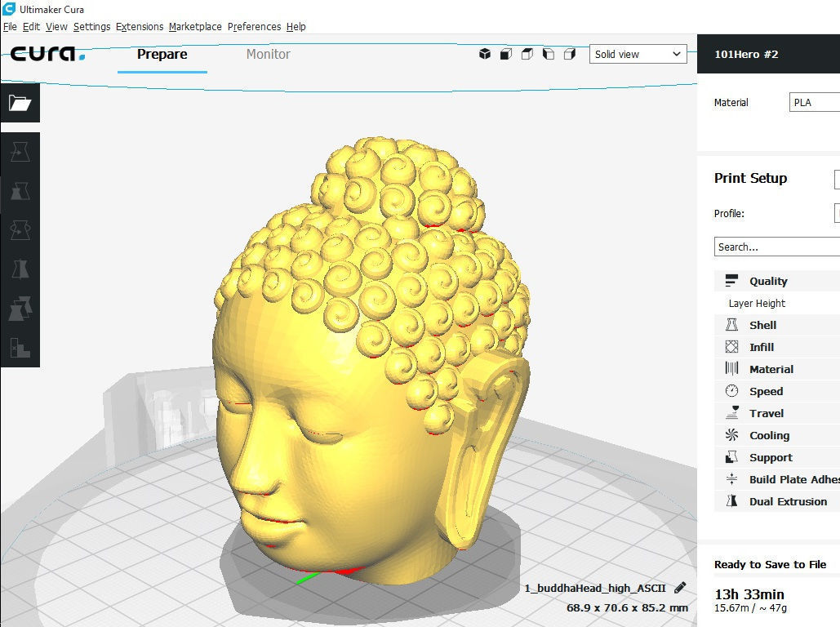Expand the Material settings section
Viewport: 840px width, 627px height.
777,369
